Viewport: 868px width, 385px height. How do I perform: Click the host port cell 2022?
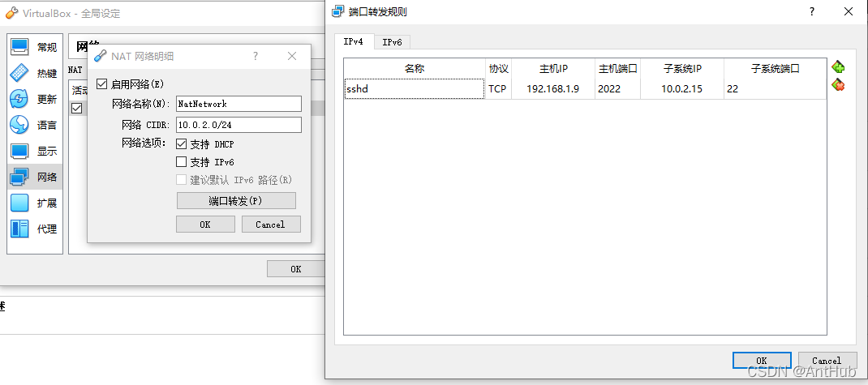point(618,88)
